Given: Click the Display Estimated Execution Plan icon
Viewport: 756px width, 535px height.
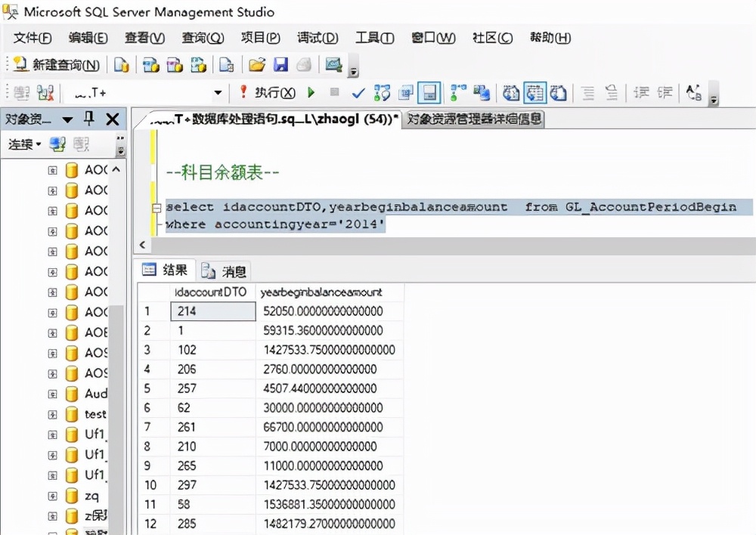Looking at the screenshot, I should point(383,92).
